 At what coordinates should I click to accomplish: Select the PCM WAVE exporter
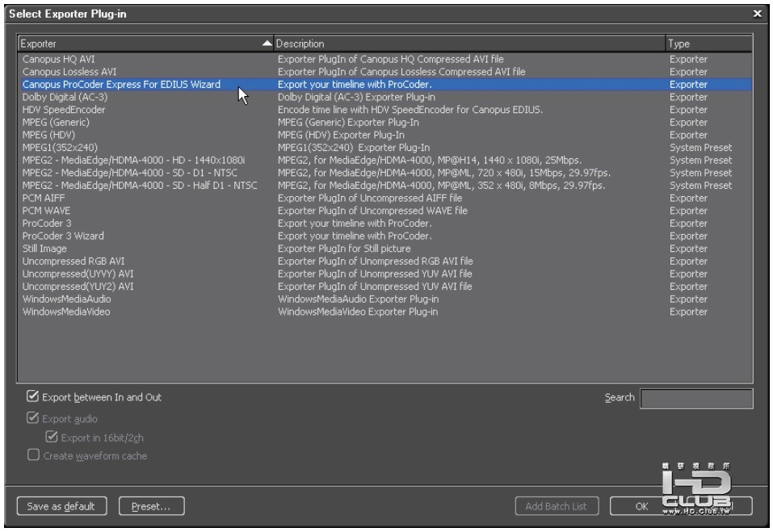point(384,211)
